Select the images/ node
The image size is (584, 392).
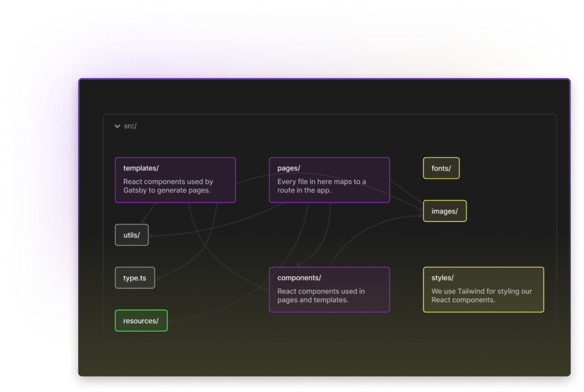(x=445, y=211)
